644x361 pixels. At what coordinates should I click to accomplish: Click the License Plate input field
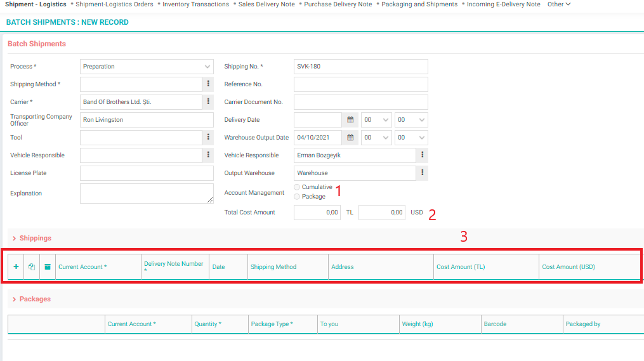pyautogui.click(x=147, y=173)
